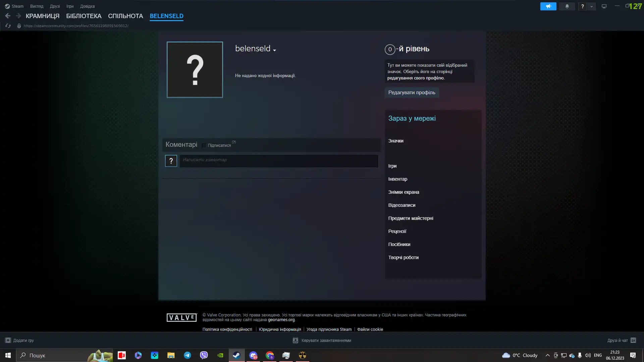Show hidden system tray icons chevron

tap(547, 355)
